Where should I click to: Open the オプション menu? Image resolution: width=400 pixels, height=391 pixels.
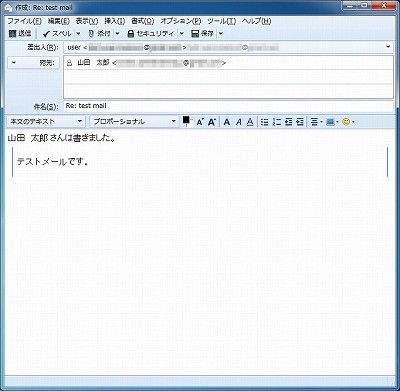181,21
